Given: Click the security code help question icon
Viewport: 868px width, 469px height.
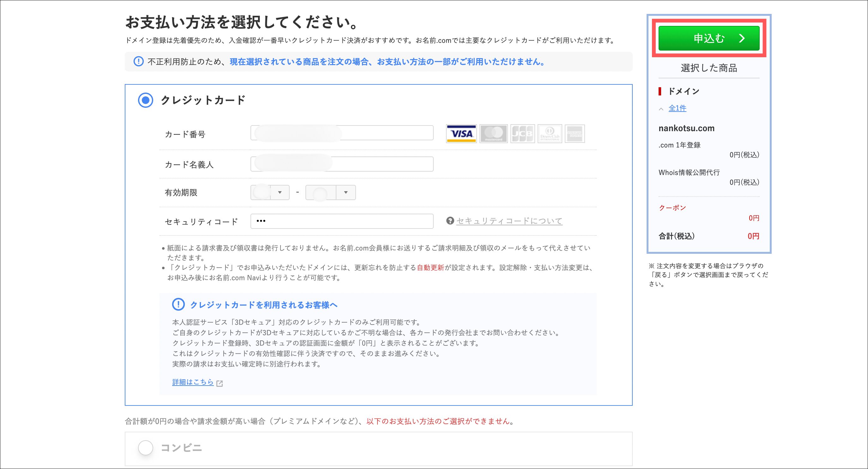Looking at the screenshot, I should point(450,221).
